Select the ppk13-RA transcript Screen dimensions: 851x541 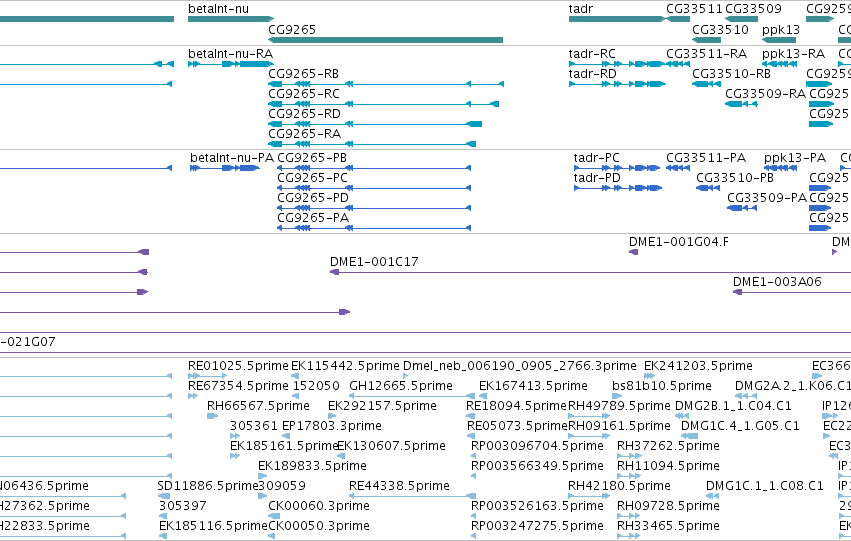(x=779, y=64)
